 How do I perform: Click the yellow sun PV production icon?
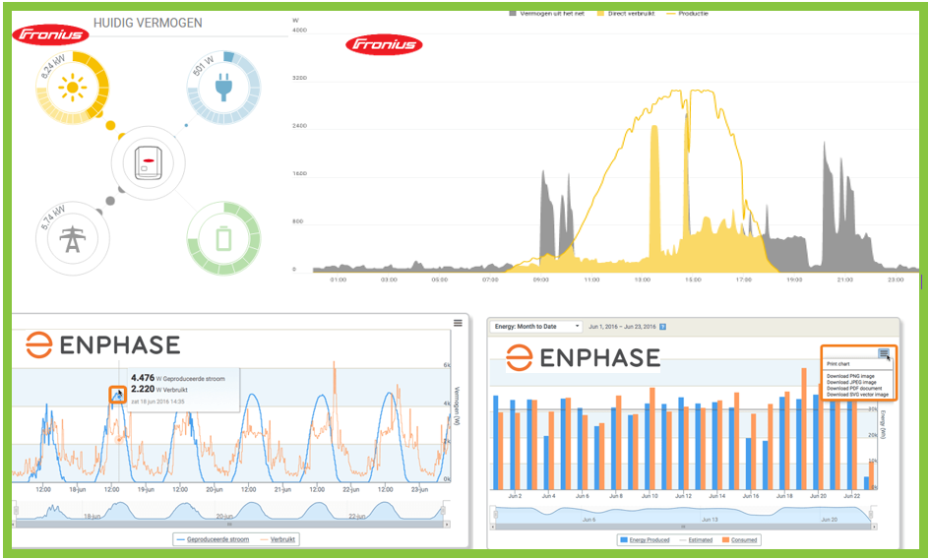(73, 88)
